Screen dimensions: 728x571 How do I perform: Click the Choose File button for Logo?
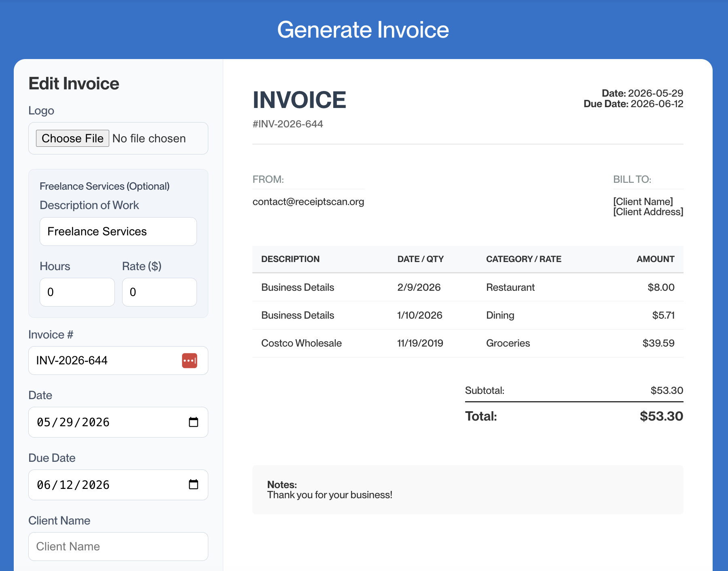point(72,138)
